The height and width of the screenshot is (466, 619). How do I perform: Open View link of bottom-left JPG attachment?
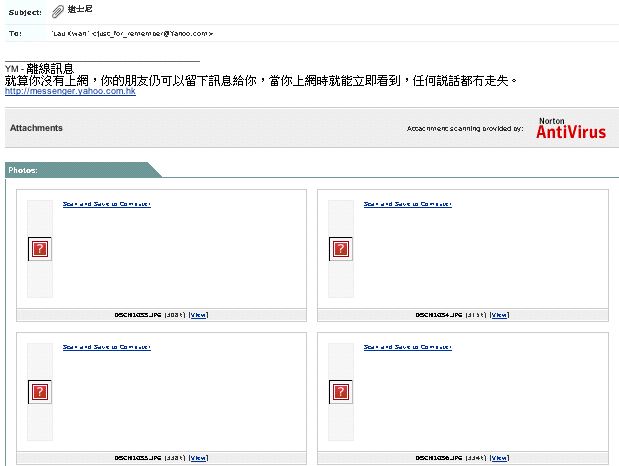tap(199, 458)
